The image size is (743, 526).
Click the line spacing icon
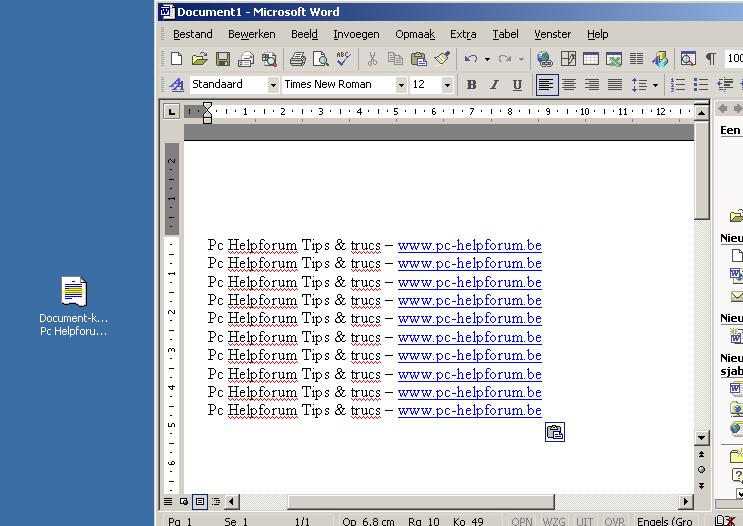pyautogui.click(x=639, y=85)
